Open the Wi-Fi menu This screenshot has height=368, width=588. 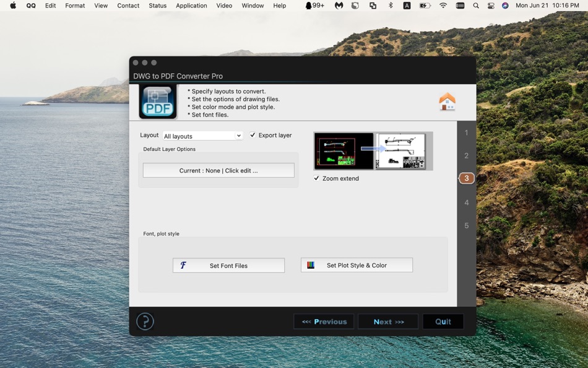[443, 5]
